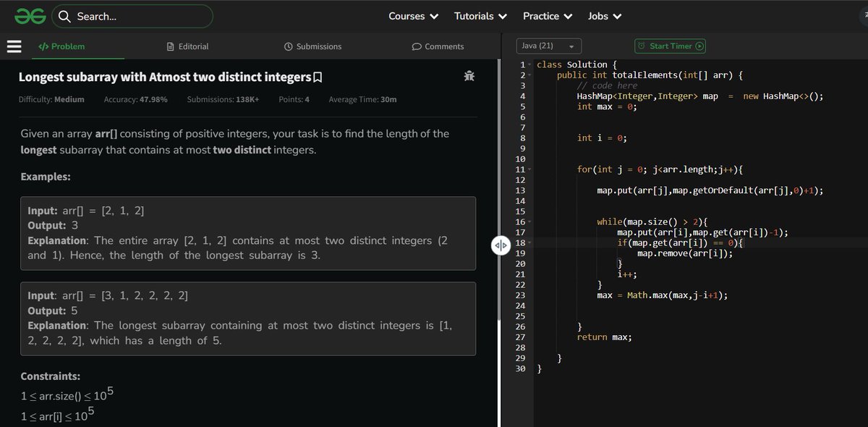Place cursor on 'int i = 0;' line
The height and width of the screenshot is (427, 868).
tap(602, 138)
